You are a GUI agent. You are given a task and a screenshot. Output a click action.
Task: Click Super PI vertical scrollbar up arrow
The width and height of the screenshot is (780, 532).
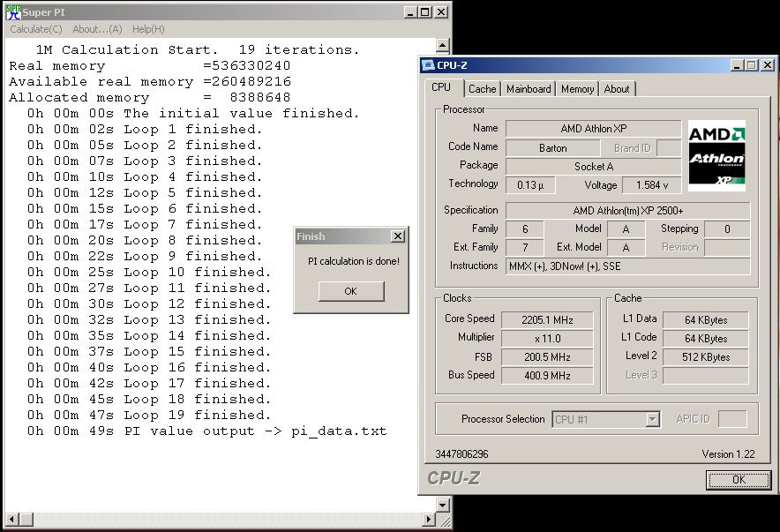pyautogui.click(x=443, y=46)
